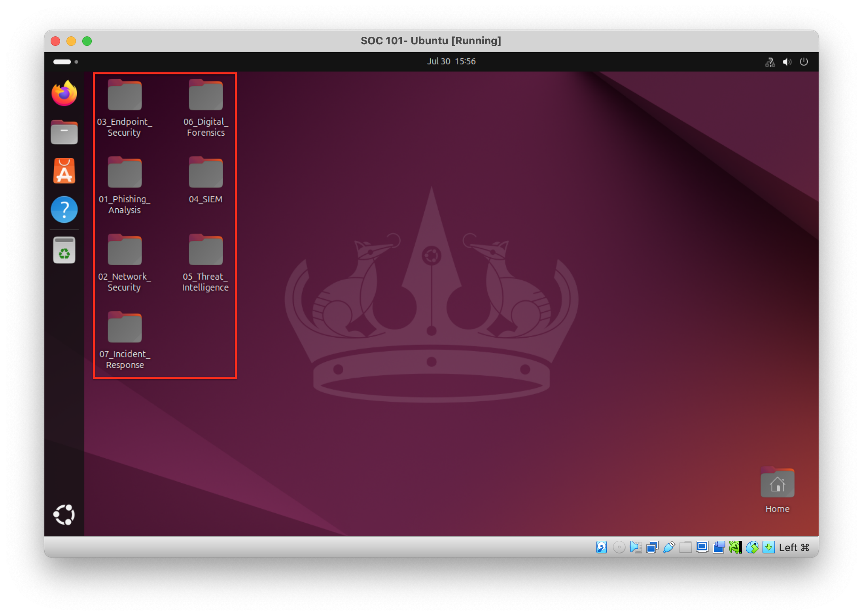The width and height of the screenshot is (863, 616).
Task: Open the calendar via Jul 30 15:56 clock
Action: (x=451, y=61)
